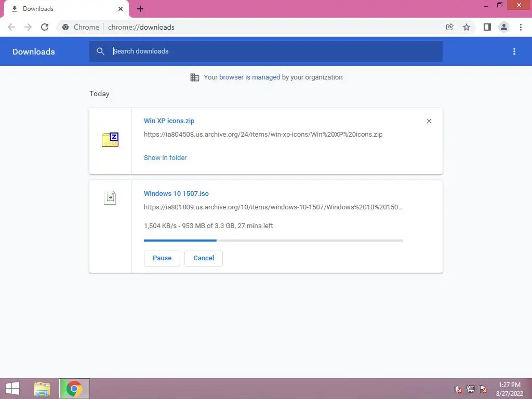Click the network tray icon

pyautogui.click(x=471, y=389)
